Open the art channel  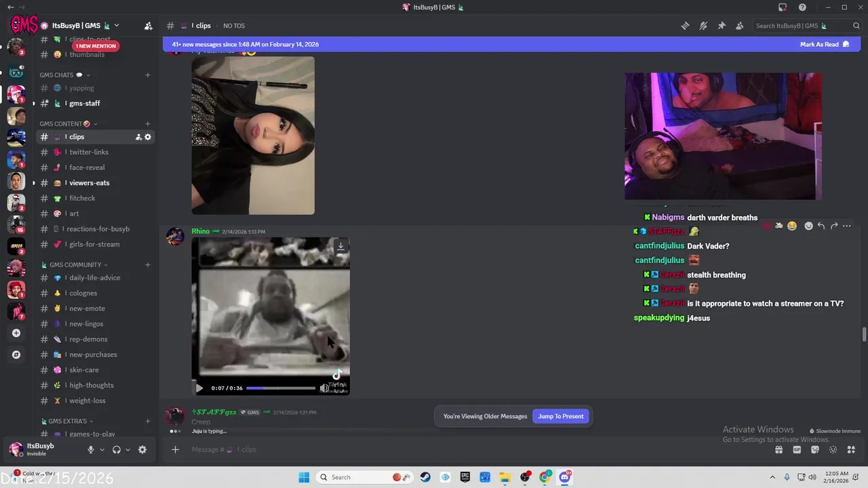[x=95, y=213]
